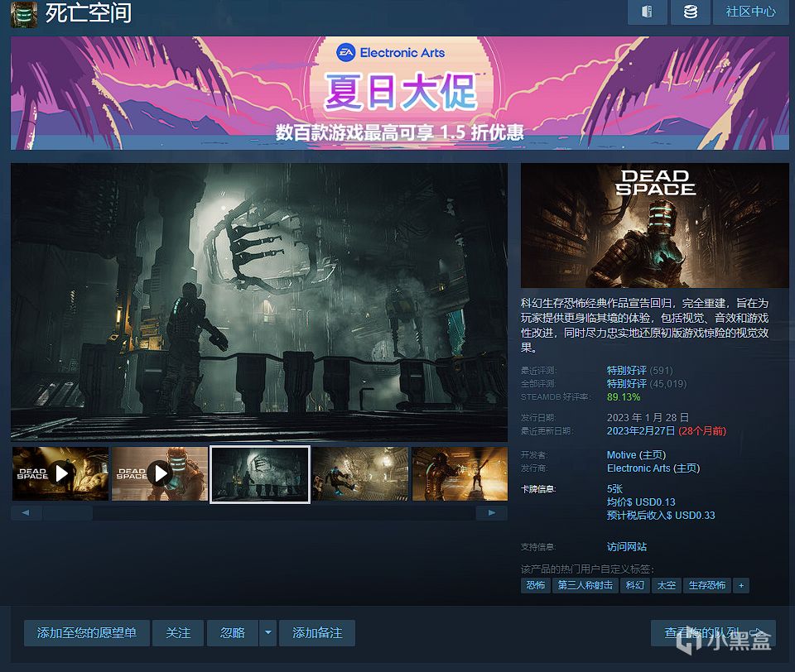
Task: Click the SteamDB rating 89.13%
Action: (x=624, y=397)
